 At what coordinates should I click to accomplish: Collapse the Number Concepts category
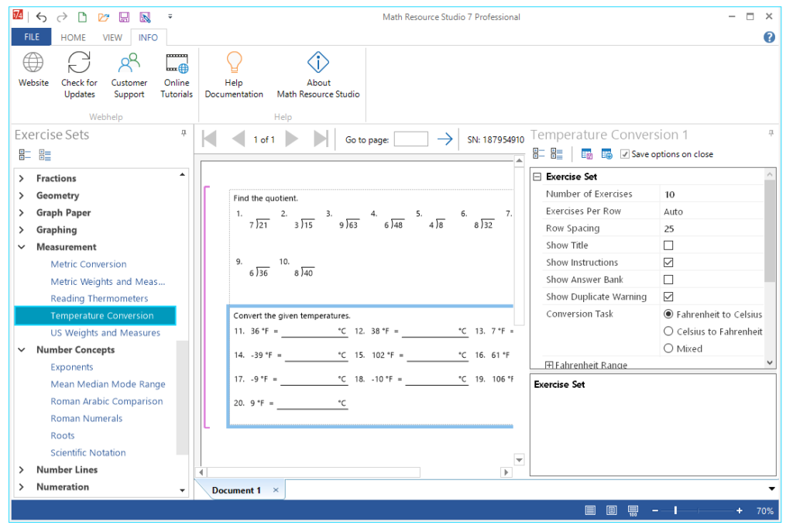point(21,350)
